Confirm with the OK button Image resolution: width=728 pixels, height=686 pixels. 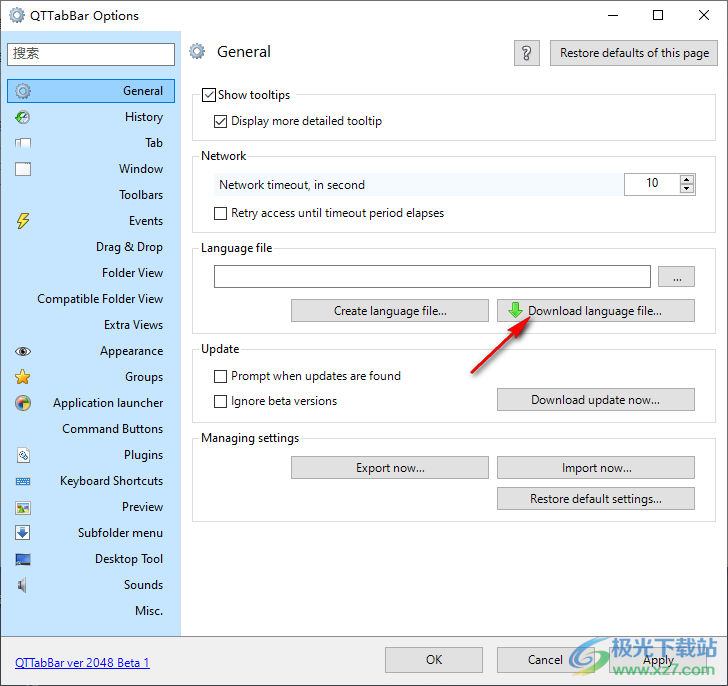[434, 660]
